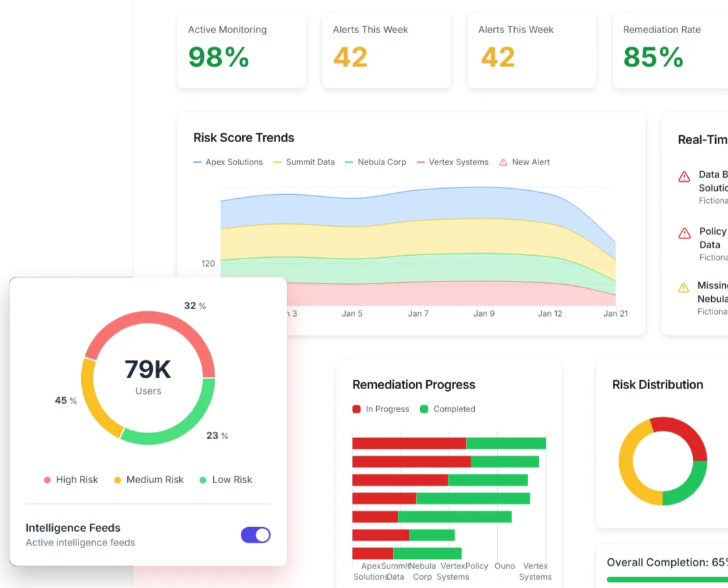
Task: Click the red warning icon beside Policy alert
Action: click(684, 233)
